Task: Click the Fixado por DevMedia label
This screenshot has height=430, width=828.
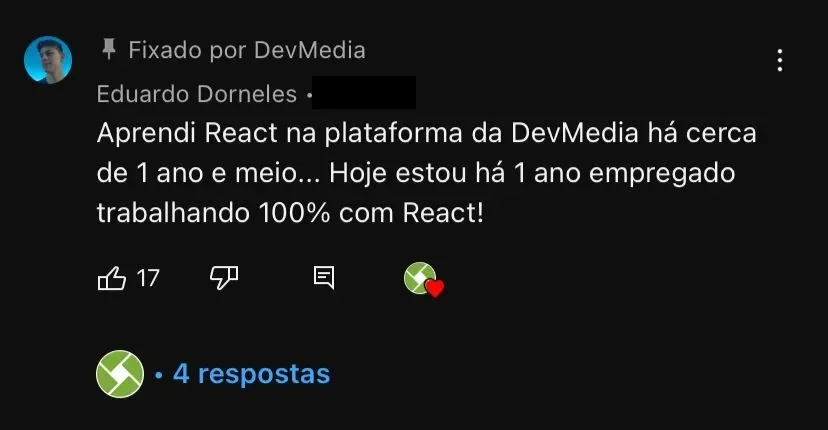Action: tap(247, 50)
